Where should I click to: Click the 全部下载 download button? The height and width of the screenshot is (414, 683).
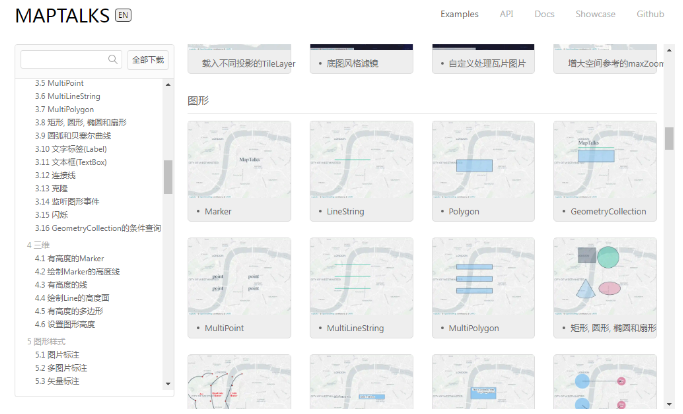(148, 60)
